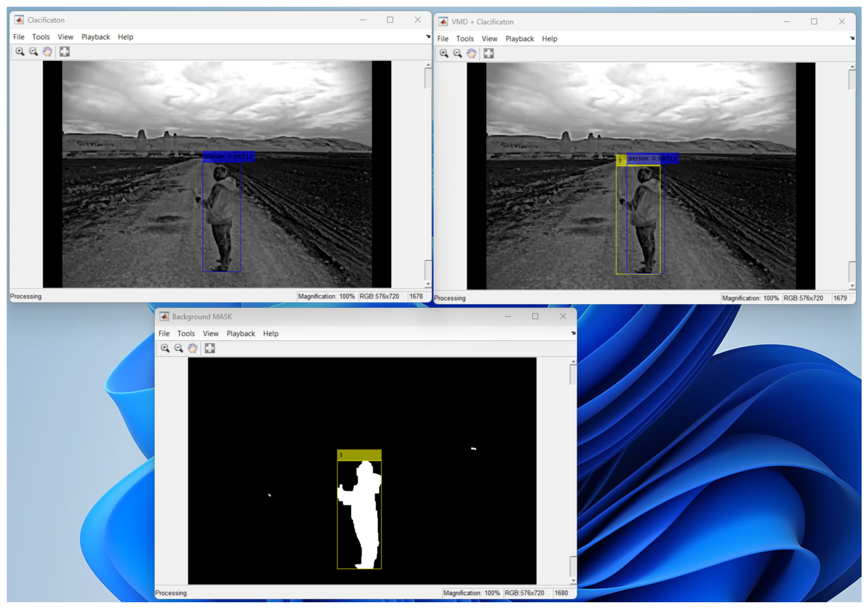
Task: Click toolbar dock arrow in Clacificaton menu bar
Action: coord(428,36)
